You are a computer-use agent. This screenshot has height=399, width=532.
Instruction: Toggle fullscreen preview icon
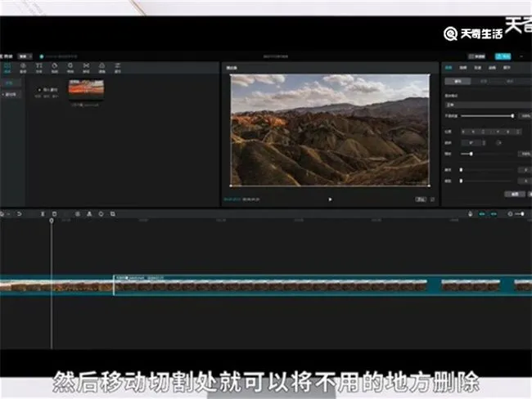click(432, 199)
